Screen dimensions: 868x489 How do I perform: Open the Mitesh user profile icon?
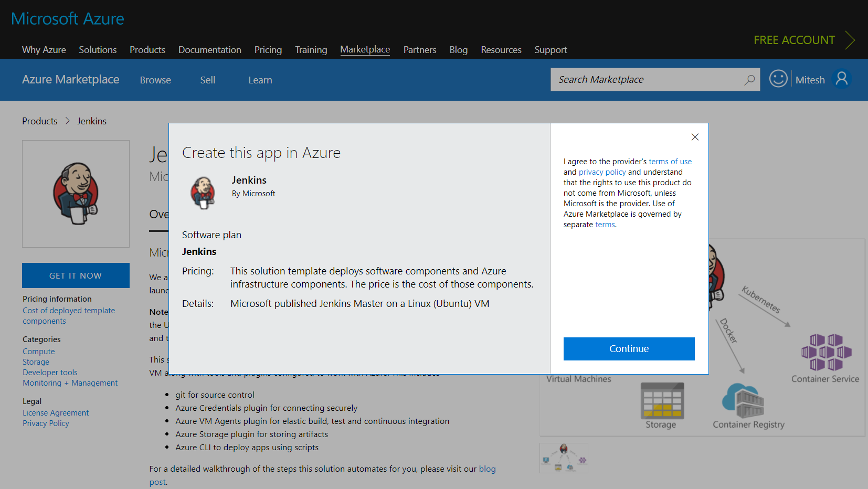click(842, 79)
